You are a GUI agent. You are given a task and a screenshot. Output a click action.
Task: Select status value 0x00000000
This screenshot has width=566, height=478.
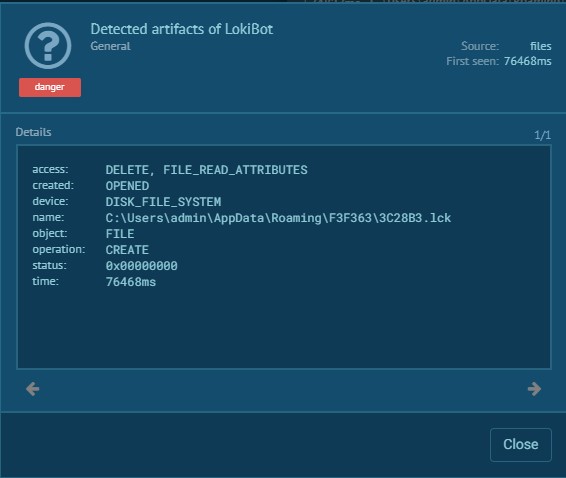142,266
